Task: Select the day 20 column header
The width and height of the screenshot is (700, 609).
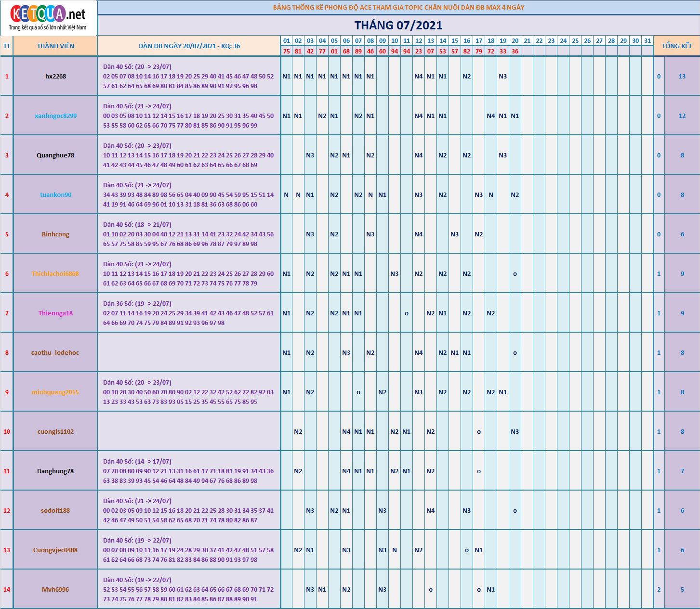Action: click(x=515, y=41)
